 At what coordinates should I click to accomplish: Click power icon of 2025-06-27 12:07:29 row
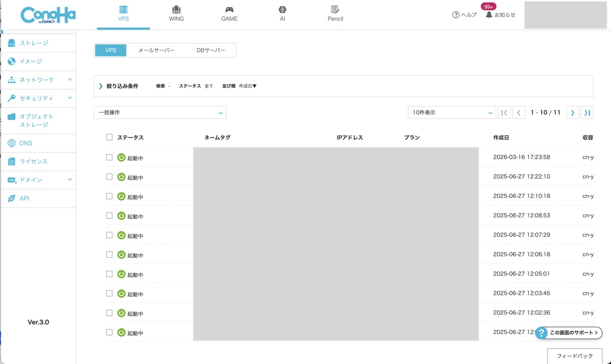click(x=121, y=235)
